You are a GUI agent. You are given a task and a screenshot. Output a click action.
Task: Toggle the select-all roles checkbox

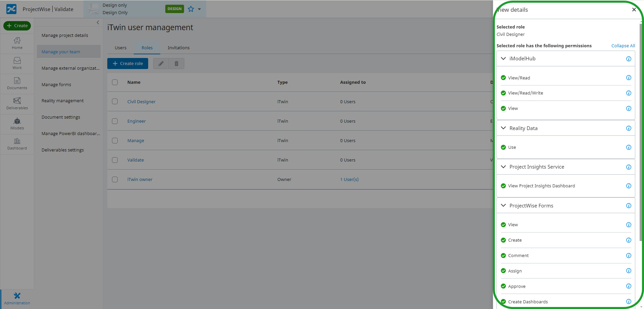click(115, 82)
